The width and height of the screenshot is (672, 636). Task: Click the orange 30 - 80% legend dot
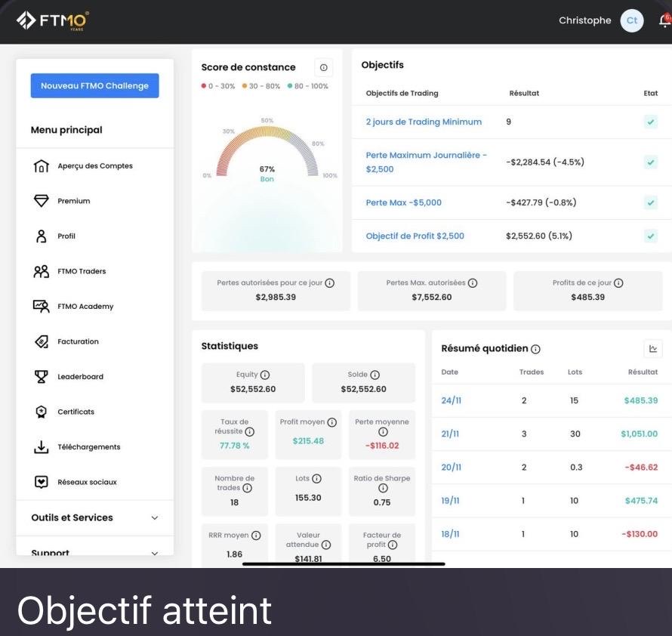tap(245, 86)
